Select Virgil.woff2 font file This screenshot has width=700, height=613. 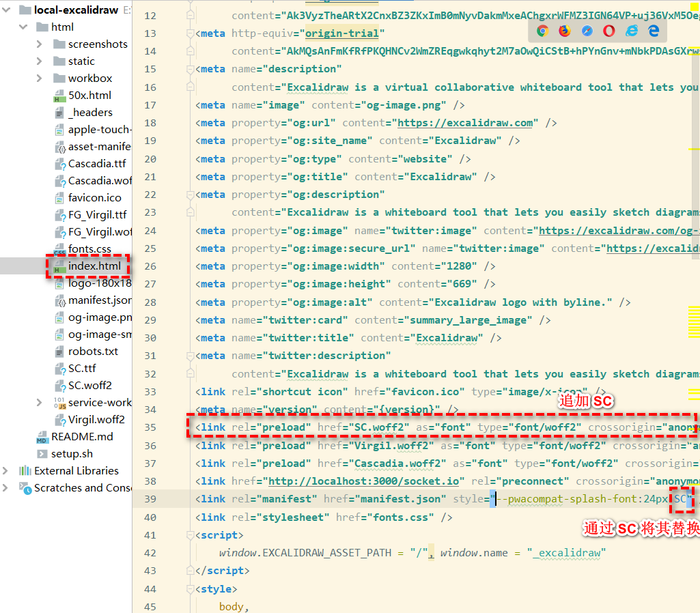[x=96, y=420]
